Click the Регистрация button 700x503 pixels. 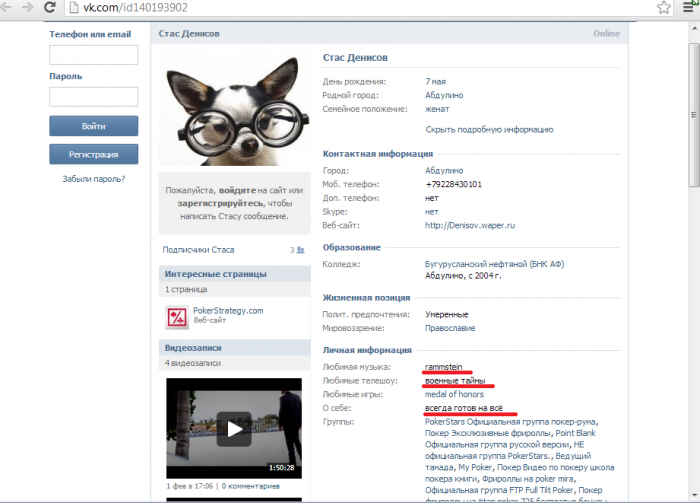[x=93, y=154]
